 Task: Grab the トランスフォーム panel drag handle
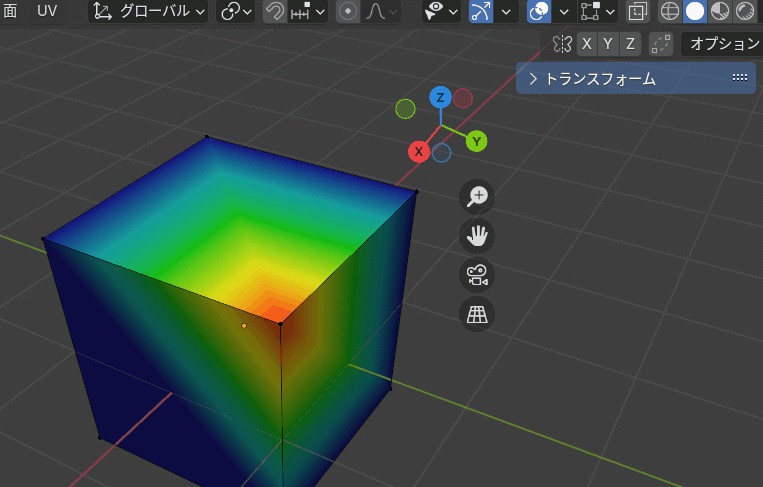pyautogui.click(x=740, y=78)
